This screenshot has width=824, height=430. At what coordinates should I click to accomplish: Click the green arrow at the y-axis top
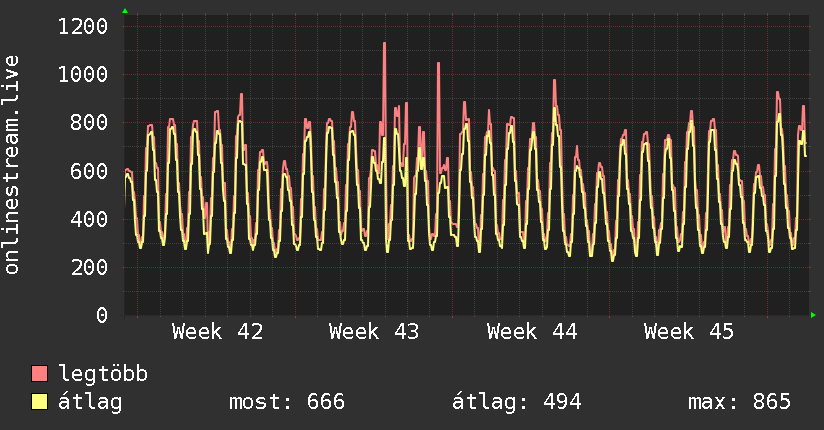tap(125, 11)
